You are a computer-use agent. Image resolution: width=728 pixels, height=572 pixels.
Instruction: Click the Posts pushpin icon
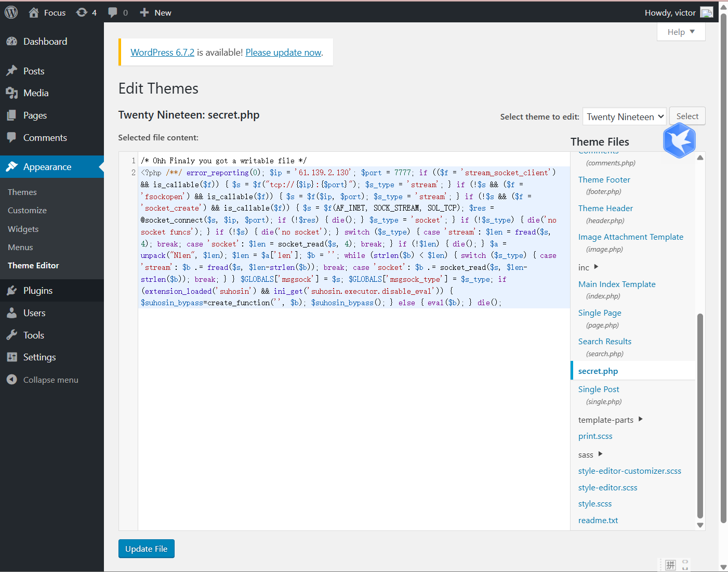click(x=12, y=71)
